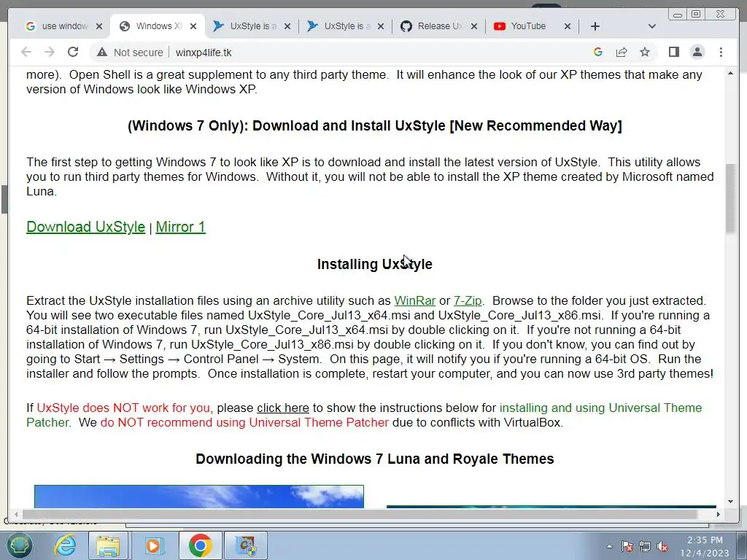Close the Release GitHub tab
This screenshot has width=747, height=560.
(474, 26)
